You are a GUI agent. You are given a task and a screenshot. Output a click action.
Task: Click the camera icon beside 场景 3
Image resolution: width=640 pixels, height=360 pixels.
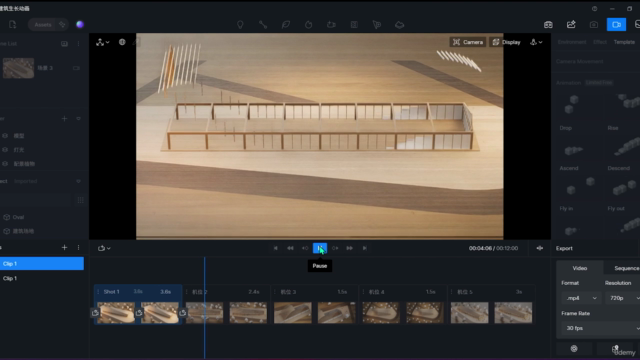[x=76, y=68]
